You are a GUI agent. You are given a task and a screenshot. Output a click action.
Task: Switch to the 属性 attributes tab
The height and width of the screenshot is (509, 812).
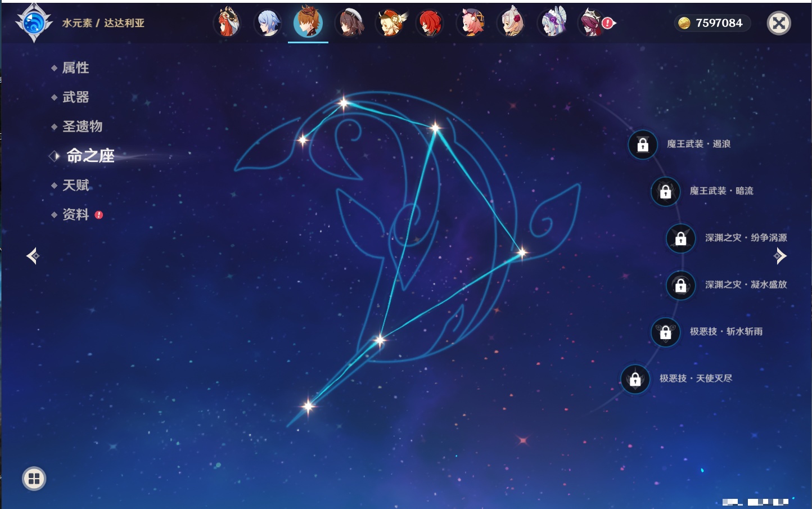click(x=75, y=68)
